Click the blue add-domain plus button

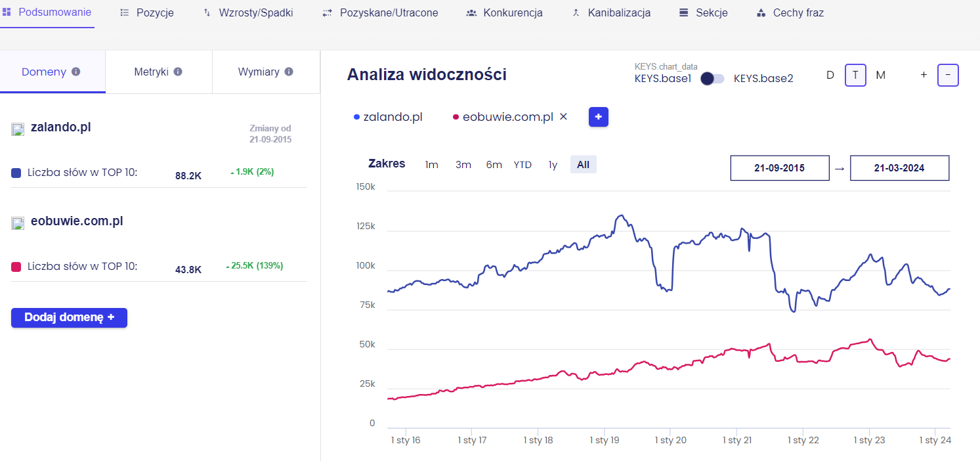(x=599, y=117)
